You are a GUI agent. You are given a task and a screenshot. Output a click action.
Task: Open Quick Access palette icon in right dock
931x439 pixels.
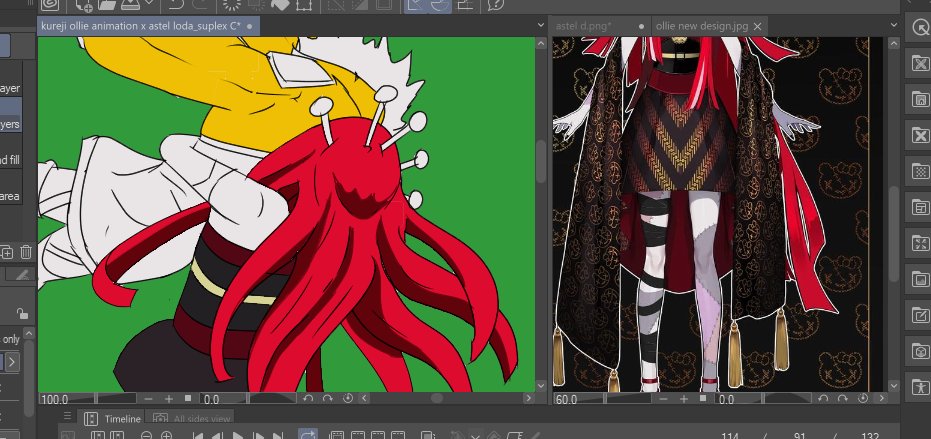[x=920, y=28]
